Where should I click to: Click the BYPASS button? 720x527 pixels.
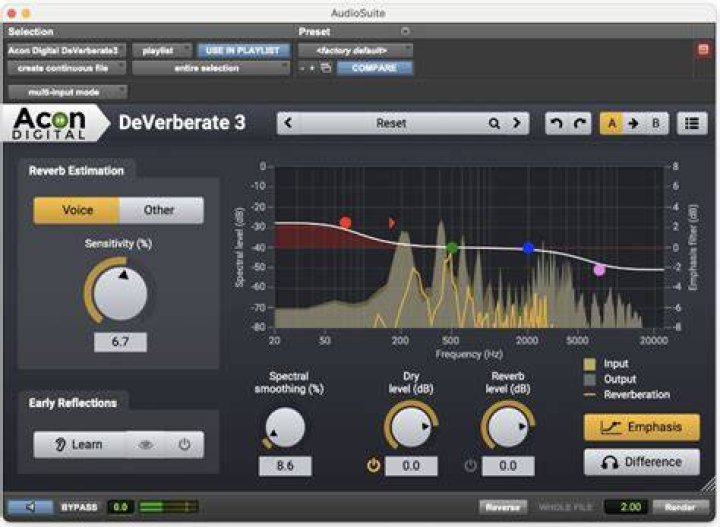tap(79, 507)
